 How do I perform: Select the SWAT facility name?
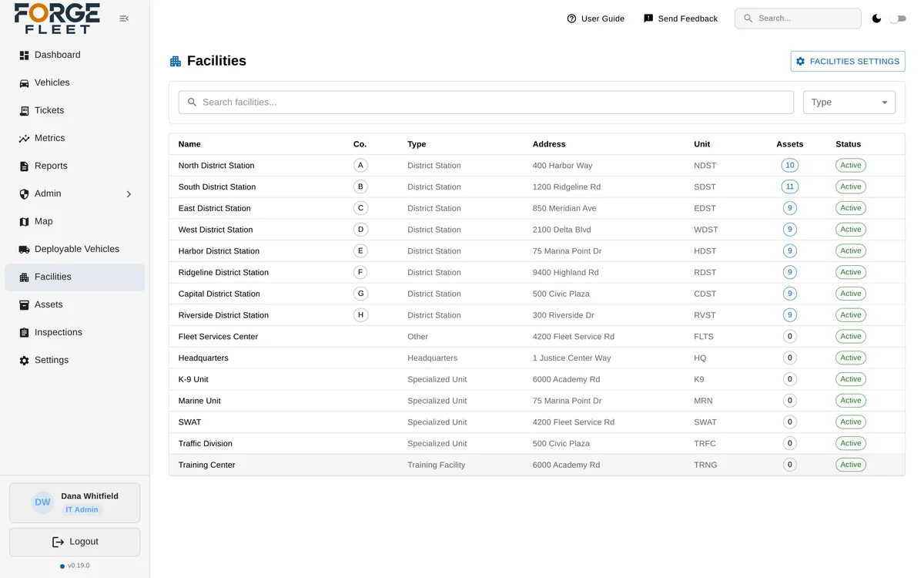(x=189, y=422)
